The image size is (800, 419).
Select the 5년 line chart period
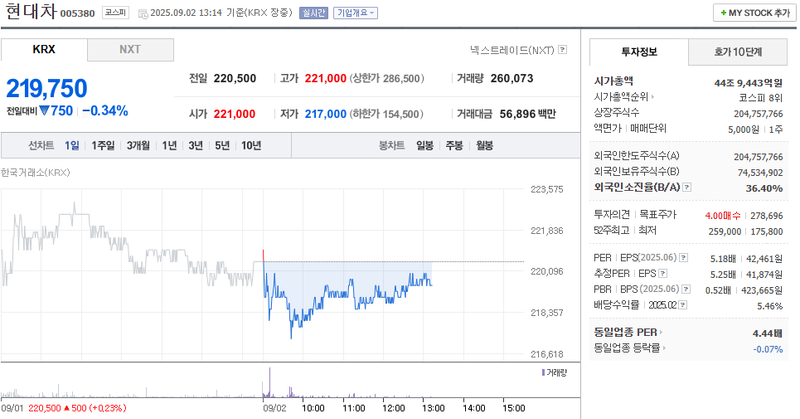click(x=222, y=146)
